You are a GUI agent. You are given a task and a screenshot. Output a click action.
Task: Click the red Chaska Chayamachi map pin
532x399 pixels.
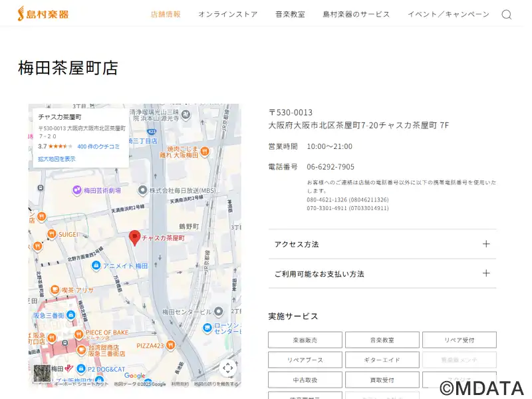(x=134, y=237)
